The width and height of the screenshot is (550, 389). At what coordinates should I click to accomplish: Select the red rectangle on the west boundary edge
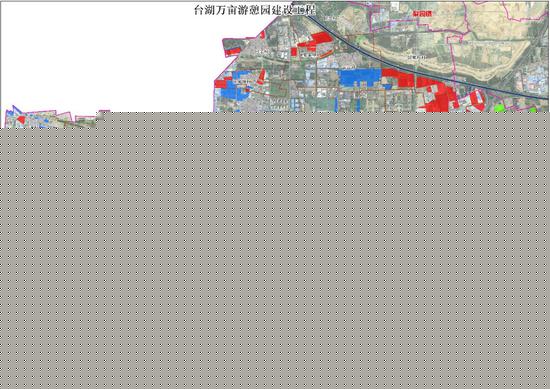[220, 84]
